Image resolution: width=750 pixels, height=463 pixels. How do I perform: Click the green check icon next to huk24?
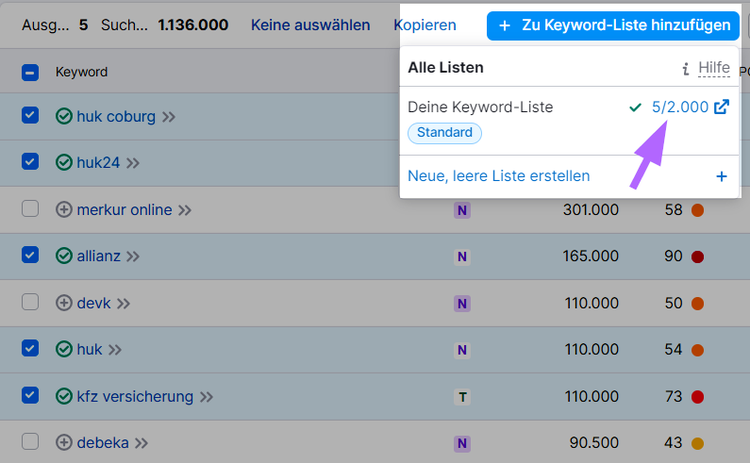pos(64,163)
